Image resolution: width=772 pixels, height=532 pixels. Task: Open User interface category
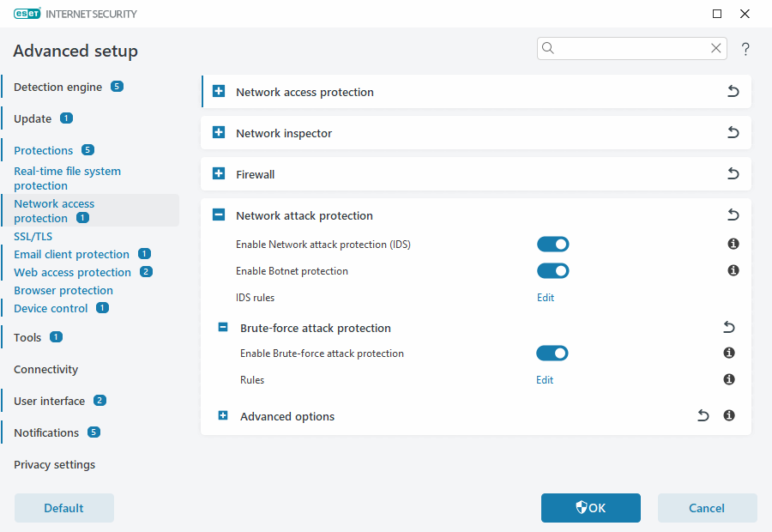[x=49, y=401]
